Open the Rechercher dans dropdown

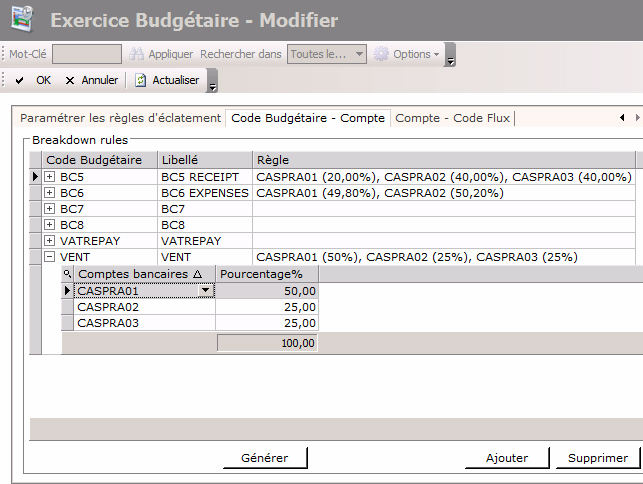click(359, 54)
